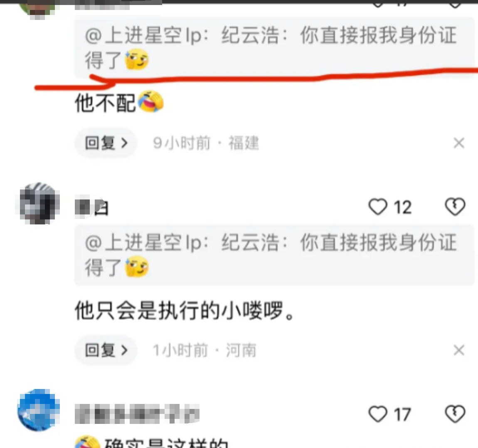Reply to the "他不配" comment
The image size is (478, 448).
106,143
